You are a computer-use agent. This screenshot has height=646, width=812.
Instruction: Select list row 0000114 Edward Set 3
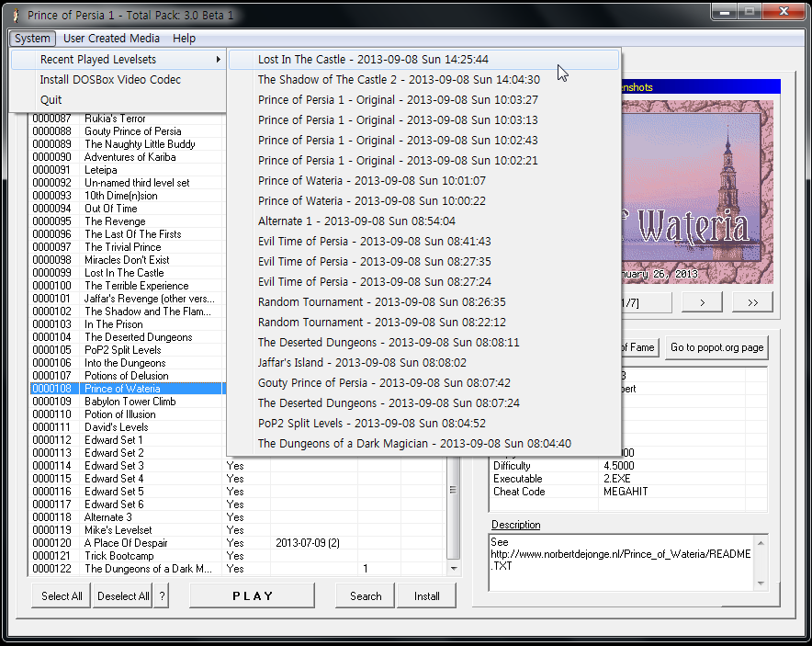tap(237, 466)
